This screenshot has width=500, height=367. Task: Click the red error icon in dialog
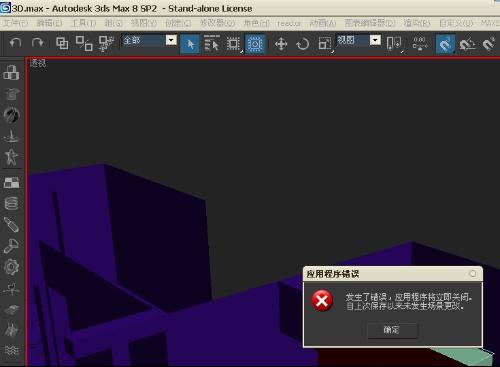(x=322, y=300)
